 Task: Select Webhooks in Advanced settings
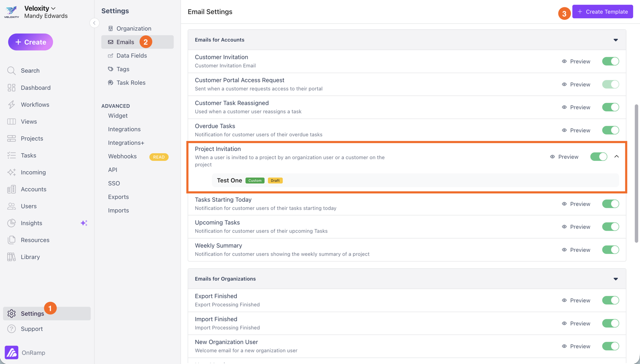click(x=122, y=156)
